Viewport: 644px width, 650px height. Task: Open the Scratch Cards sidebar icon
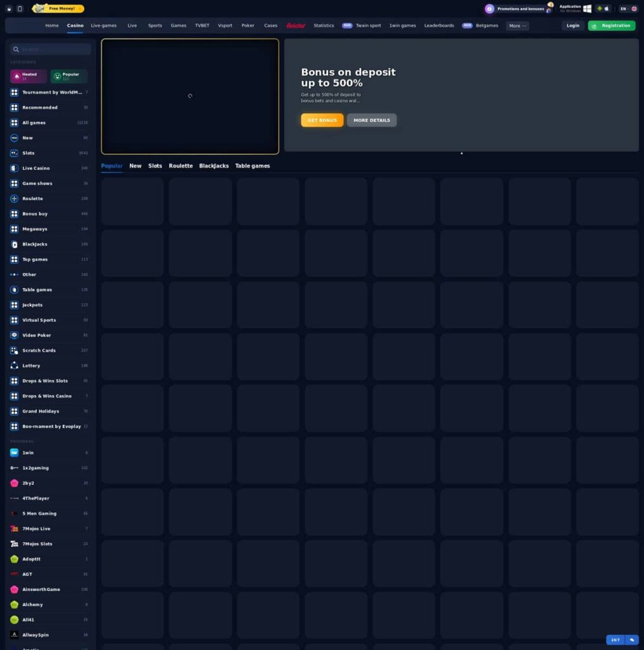[x=14, y=350]
